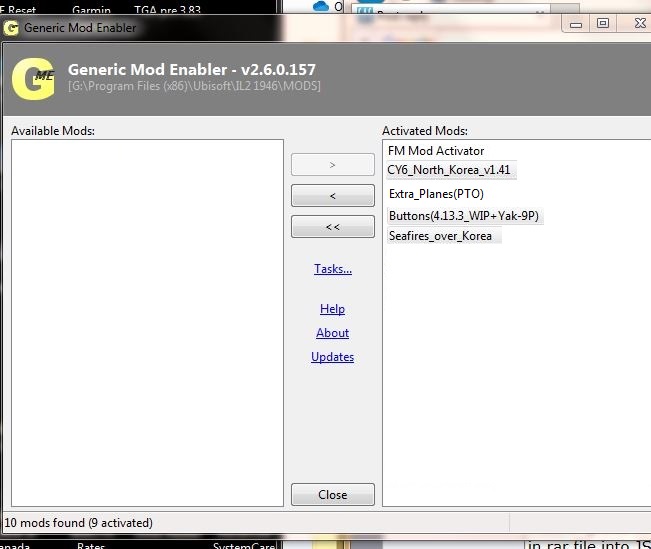Minimize the Generic Mod Enabler window
Viewport: 651px width, 549px height.
[576, 24]
